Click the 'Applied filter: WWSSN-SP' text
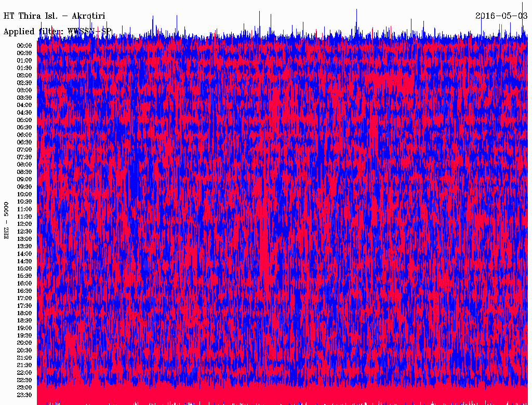The width and height of the screenshot is (532, 405). (x=57, y=32)
